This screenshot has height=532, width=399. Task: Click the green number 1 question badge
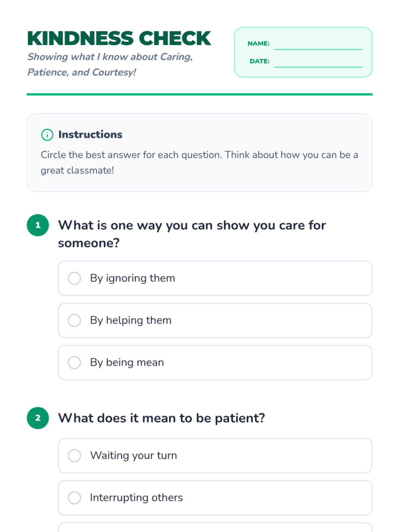click(38, 225)
